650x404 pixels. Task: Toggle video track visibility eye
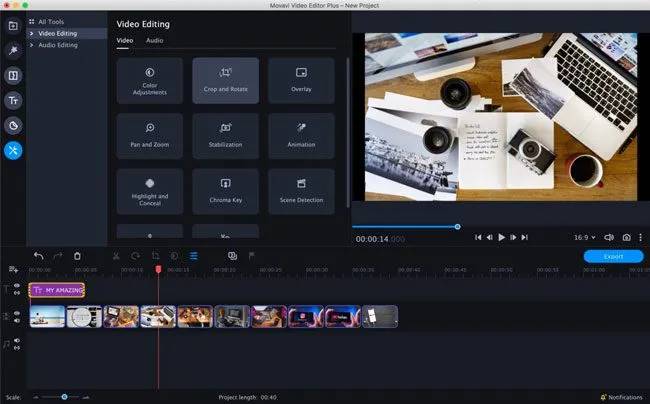[x=17, y=313]
